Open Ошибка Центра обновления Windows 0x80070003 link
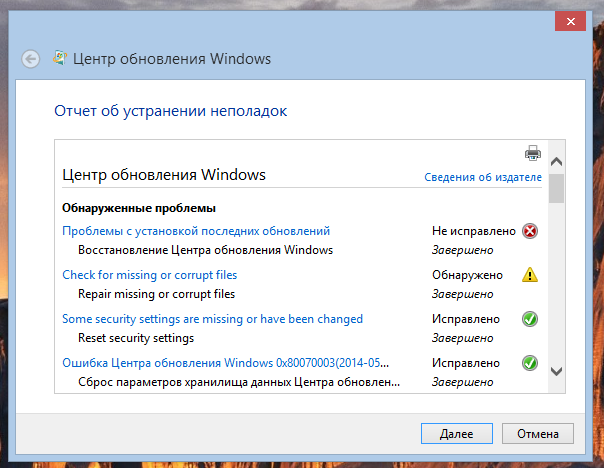 226,363
